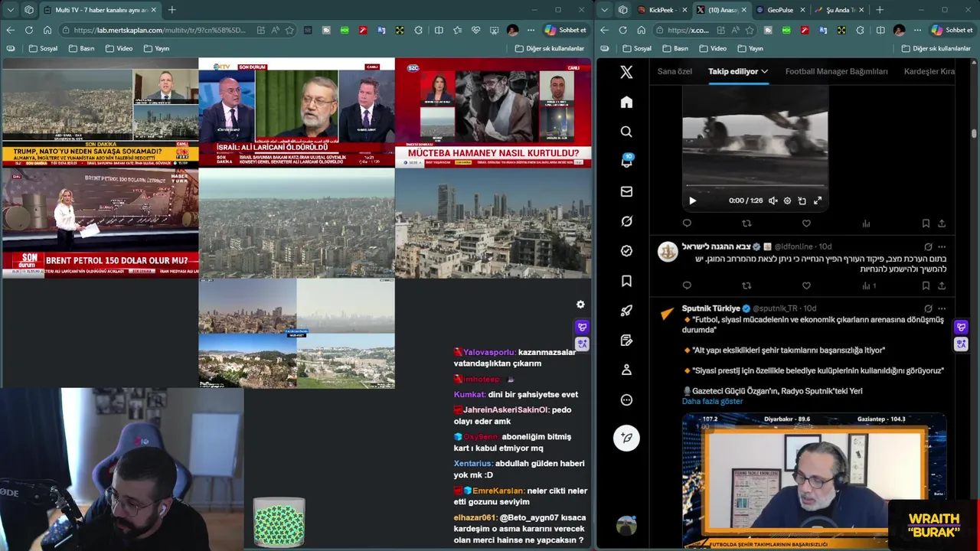Viewport: 980px width, 551px height.
Task: Bookmark the video tweet above idfonline
Action: (926, 223)
